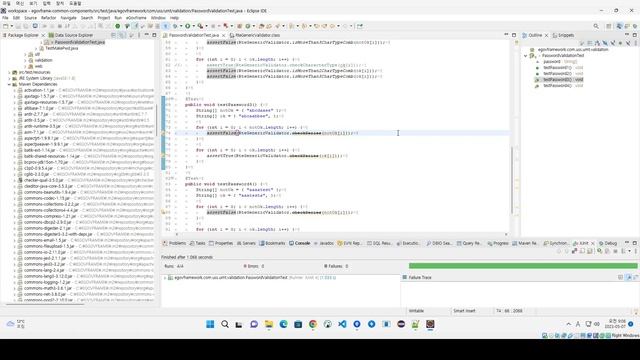Open Windows Start menu
640x360 pixels.
tap(210, 324)
